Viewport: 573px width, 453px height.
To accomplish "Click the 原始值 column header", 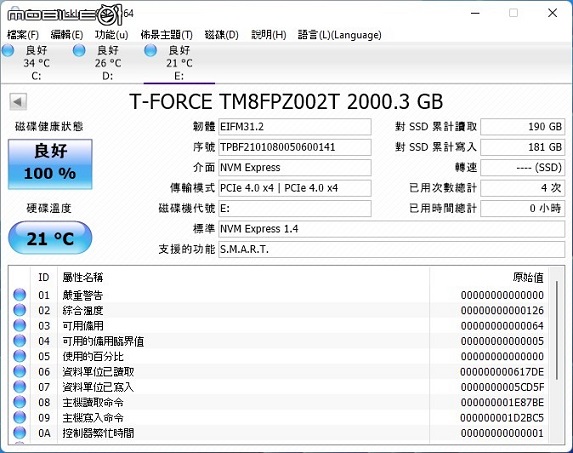I will (x=489, y=277).
